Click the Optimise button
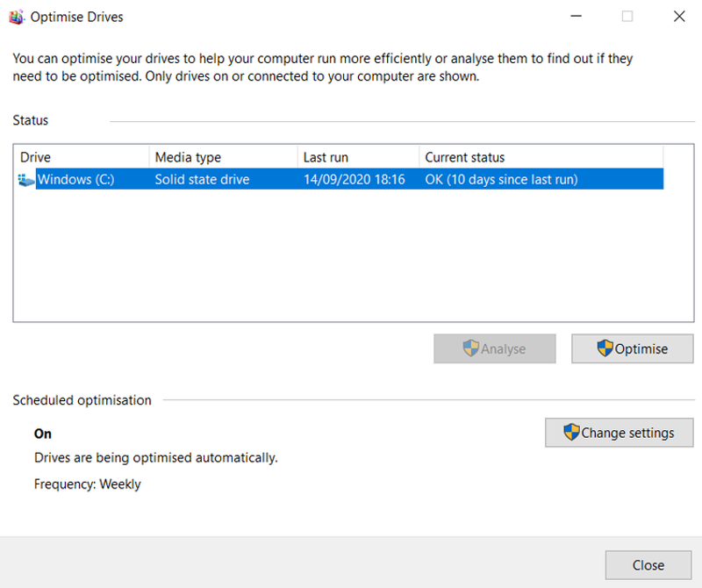Screen dimensions: 702x588 click(x=632, y=348)
